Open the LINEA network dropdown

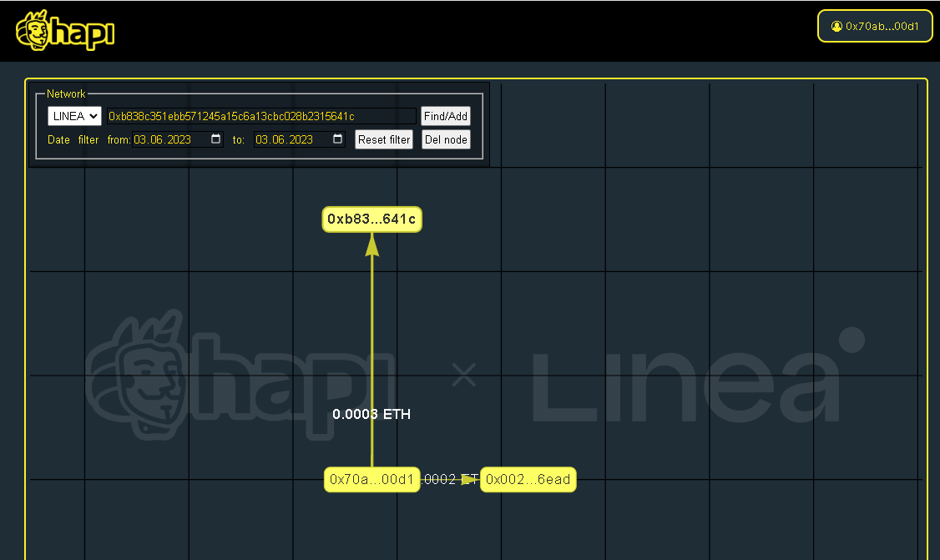click(x=74, y=116)
